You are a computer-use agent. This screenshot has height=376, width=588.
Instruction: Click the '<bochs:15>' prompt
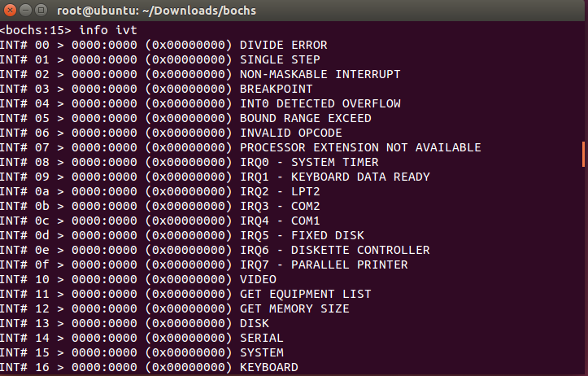tap(36, 30)
